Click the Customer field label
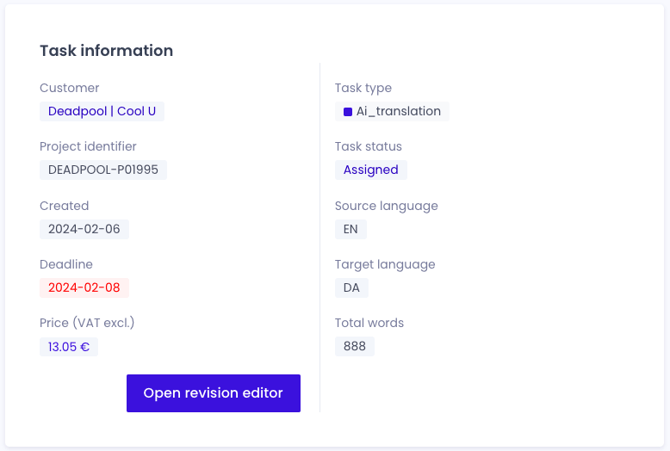670x451 pixels. [x=70, y=88]
